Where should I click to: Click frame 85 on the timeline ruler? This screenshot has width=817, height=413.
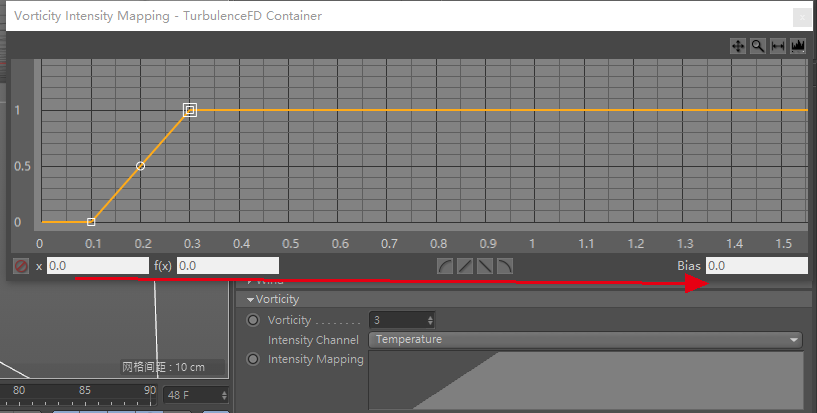coord(84,390)
